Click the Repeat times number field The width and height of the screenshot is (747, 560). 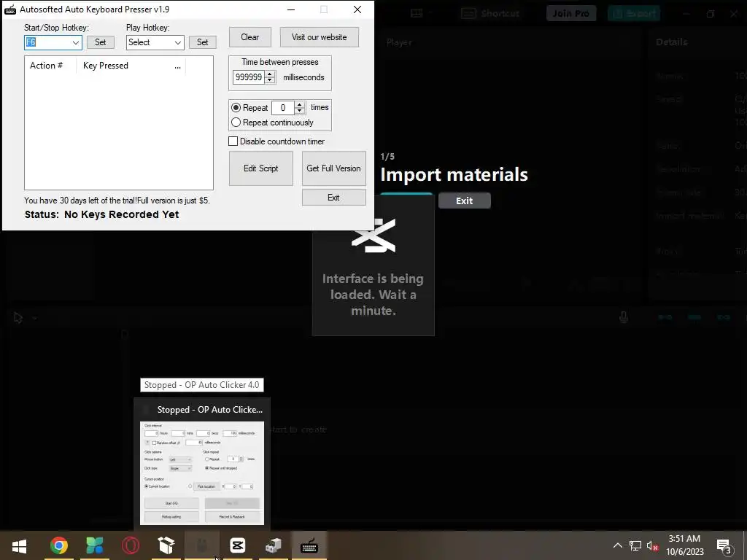tap(283, 108)
